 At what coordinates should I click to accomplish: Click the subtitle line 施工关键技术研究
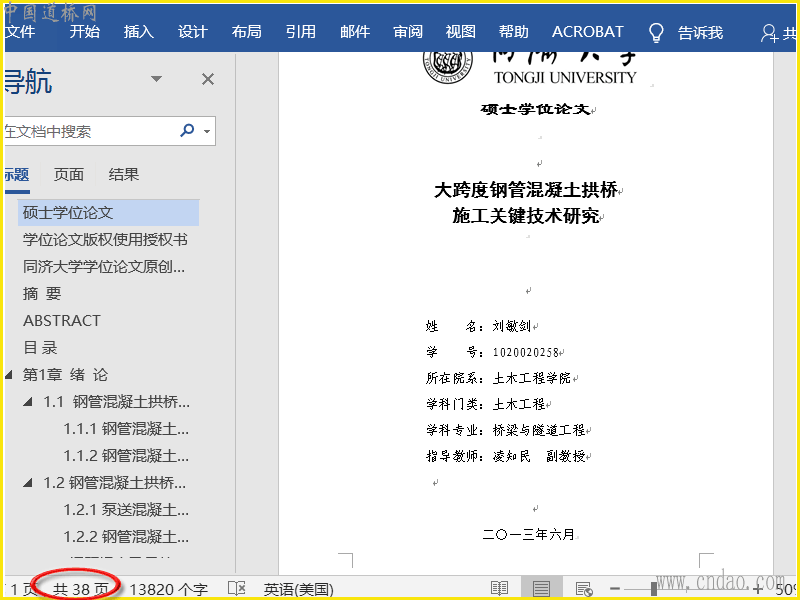pyautogui.click(x=526, y=216)
